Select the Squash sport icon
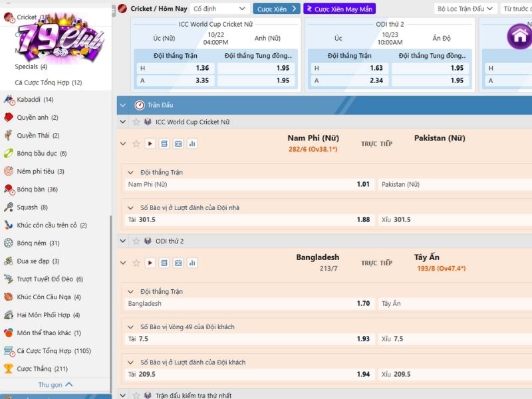 click(9, 207)
